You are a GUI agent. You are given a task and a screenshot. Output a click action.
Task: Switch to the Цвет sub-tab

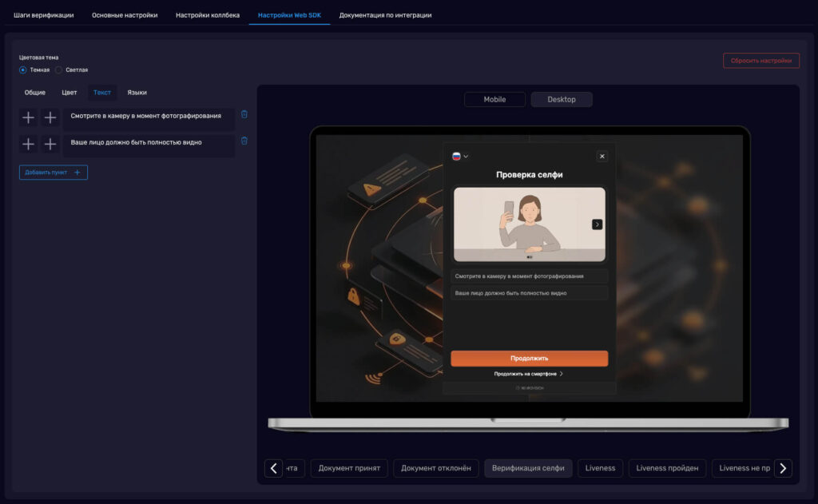click(69, 93)
